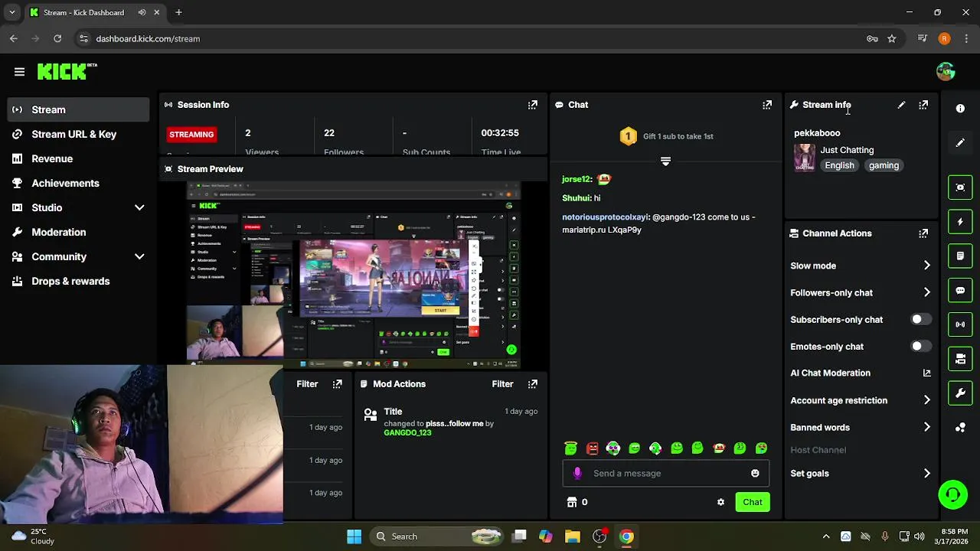Screen dimensions: 980x551
Task: Collapse the chat leaderboard handle
Action: point(665,161)
